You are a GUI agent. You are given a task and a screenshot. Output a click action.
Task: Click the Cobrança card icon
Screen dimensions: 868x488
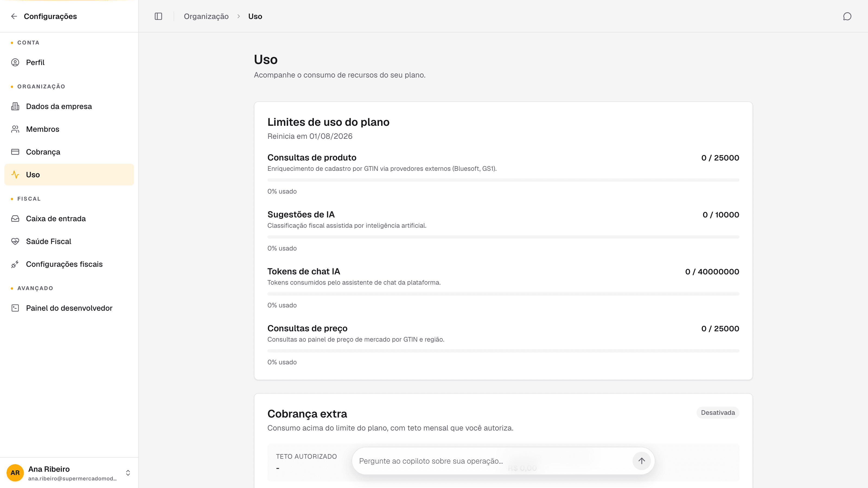[x=15, y=152]
